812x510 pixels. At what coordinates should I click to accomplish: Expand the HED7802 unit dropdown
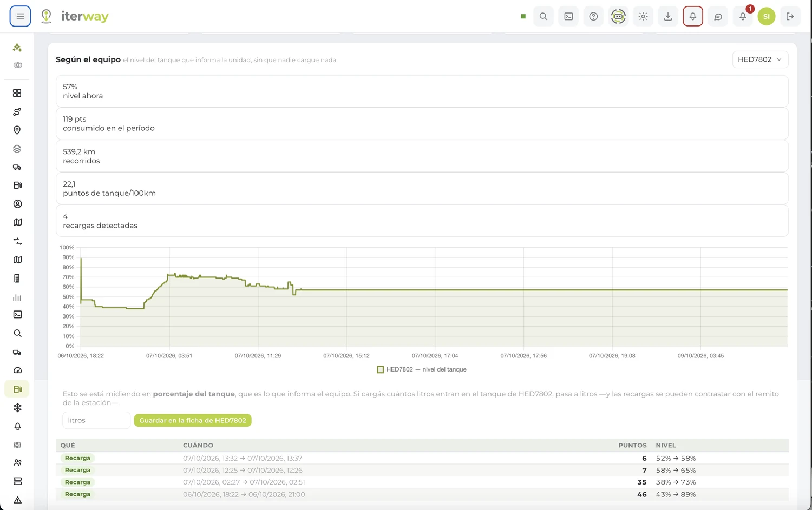coord(760,59)
